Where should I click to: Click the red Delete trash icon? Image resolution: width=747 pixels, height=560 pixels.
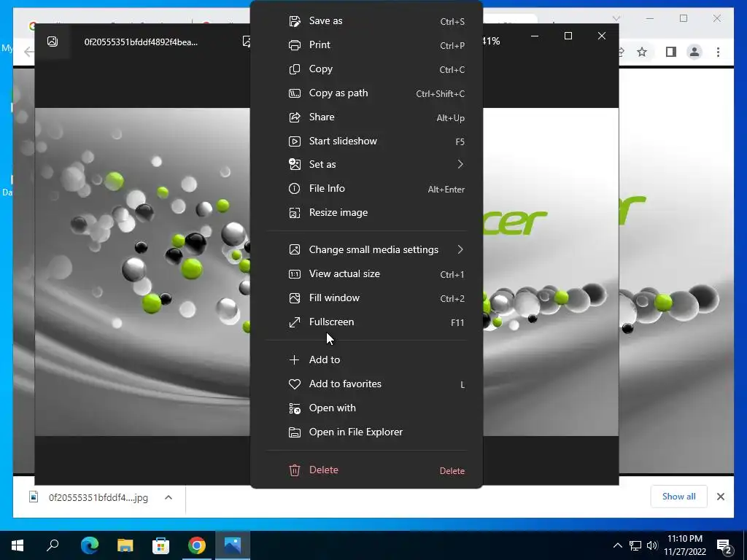(295, 470)
